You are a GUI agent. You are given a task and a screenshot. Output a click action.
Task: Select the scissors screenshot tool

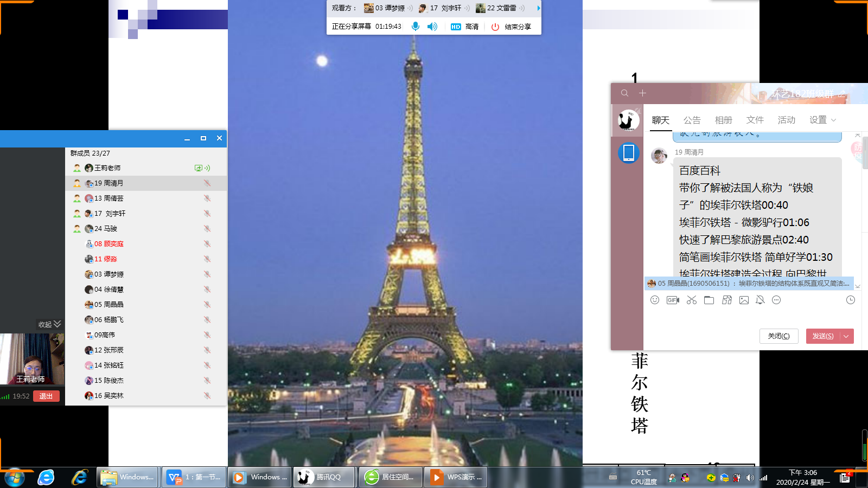691,300
